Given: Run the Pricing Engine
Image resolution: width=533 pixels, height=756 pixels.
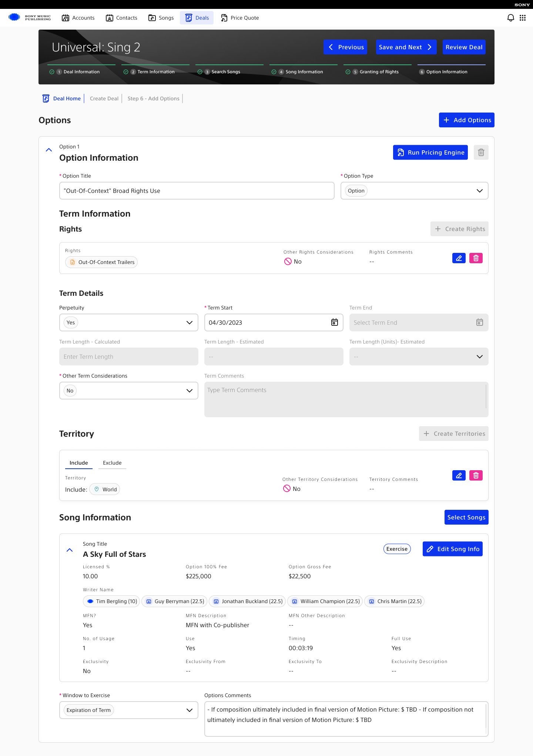Looking at the screenshot, I should click(x=430, y=153).
